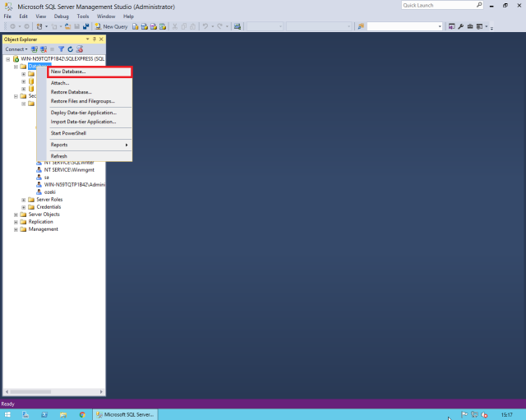Open toolbar overflow options at the toolbar end
Image resolution: width=526 pixels, height=420 pixels.
491,27
